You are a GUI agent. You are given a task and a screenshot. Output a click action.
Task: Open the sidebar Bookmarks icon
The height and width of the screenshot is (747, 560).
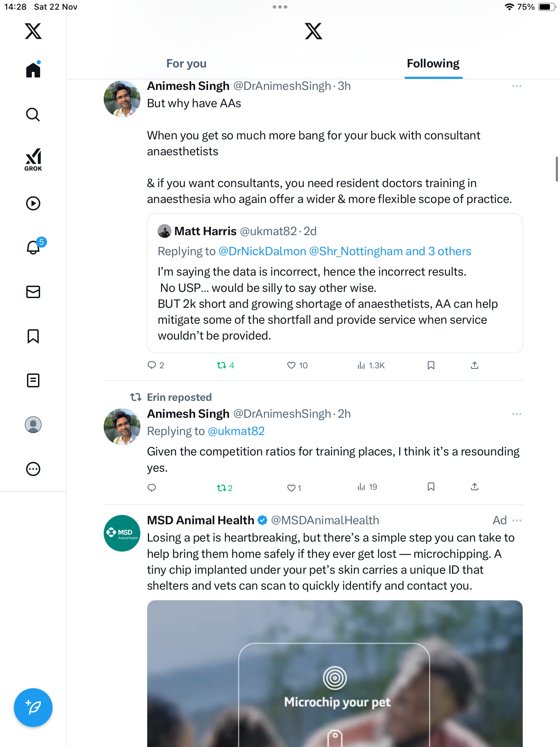click(x=33, y=336)
